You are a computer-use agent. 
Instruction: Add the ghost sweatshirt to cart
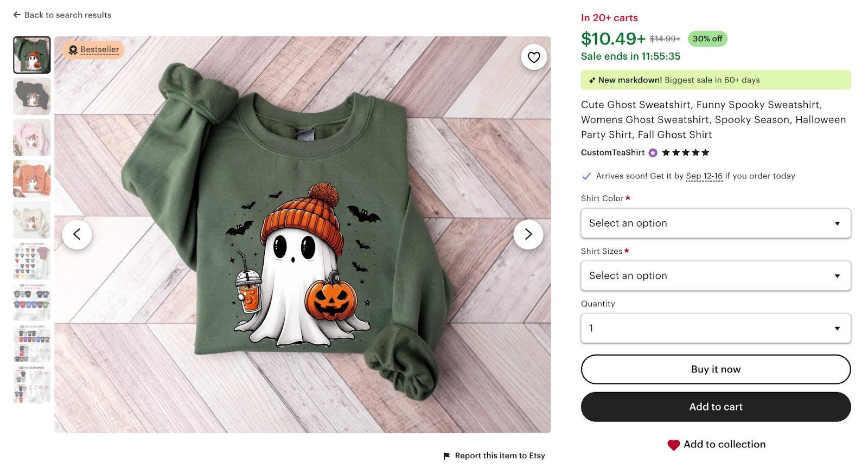pyautogui.click(x=716, y=406)
